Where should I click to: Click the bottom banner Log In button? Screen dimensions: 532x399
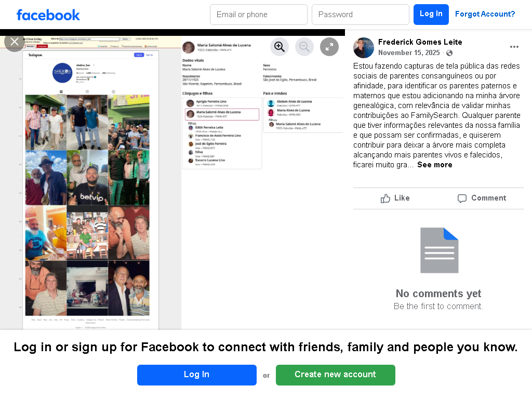(x=197, y=375)
